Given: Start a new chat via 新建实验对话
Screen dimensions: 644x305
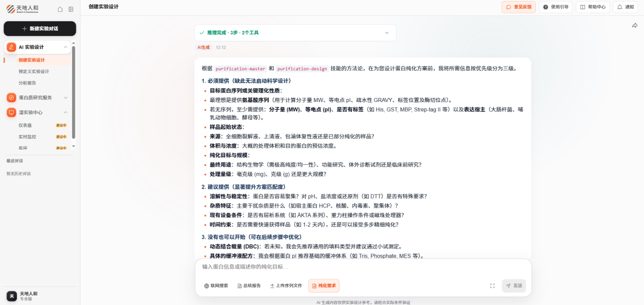Looking at the screenshot, I should coord(40,29).
